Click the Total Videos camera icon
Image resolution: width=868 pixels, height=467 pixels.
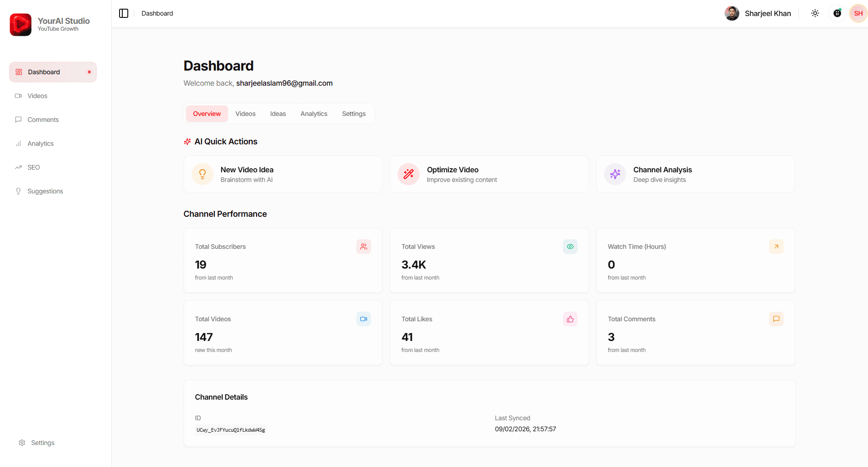tap(364, 319)
